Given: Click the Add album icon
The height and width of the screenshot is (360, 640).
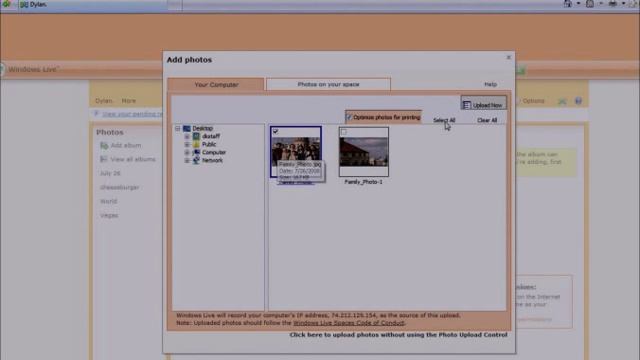Looking at the screenshot, I should tap(104, 145).
